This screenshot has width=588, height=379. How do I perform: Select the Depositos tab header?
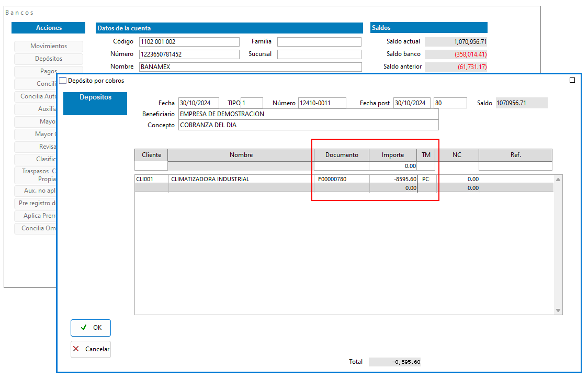coord(95,103)
